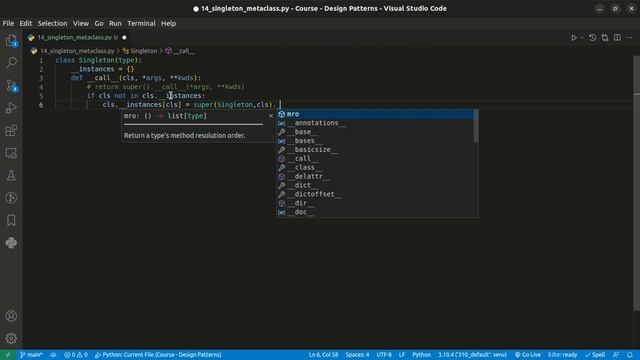Select the 14_singleton_metaclass.py editor tab

pos(78,38)
